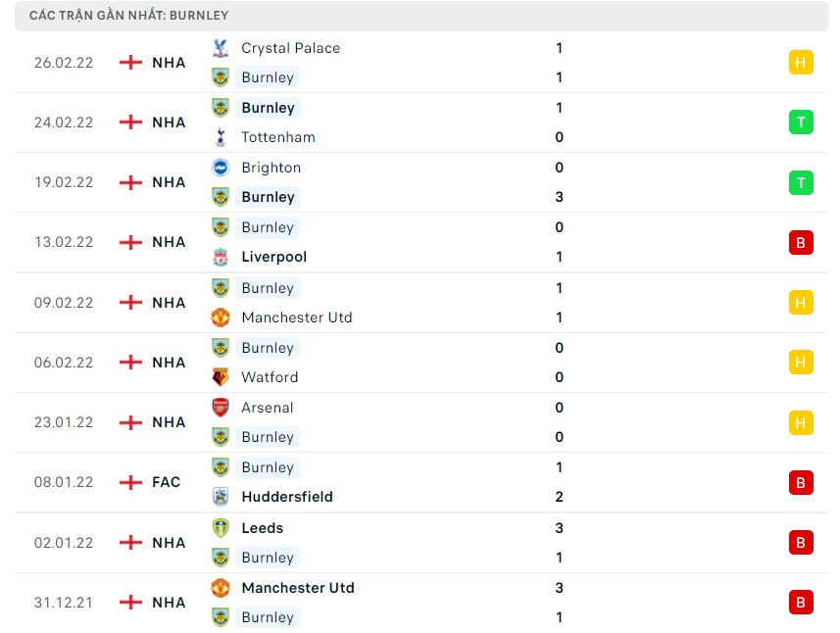Click the red B badge for Liverpool defeat
The image size is (840, 633).
(801, 242)
